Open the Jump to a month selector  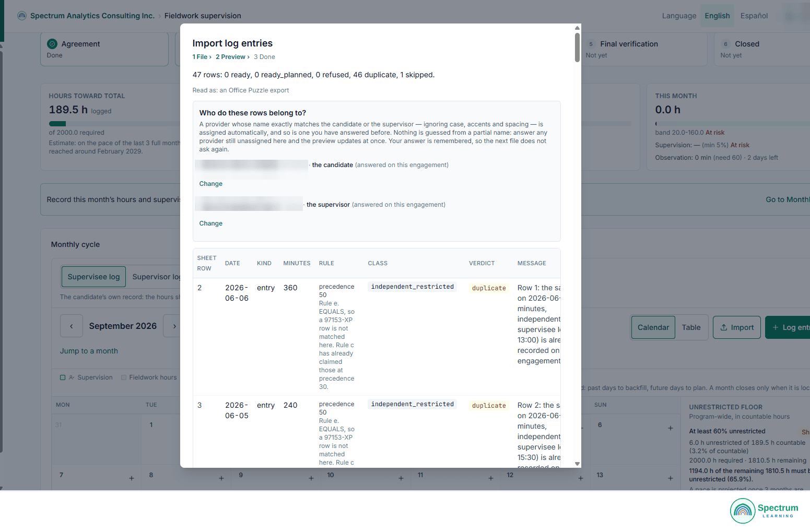(89, 351)
